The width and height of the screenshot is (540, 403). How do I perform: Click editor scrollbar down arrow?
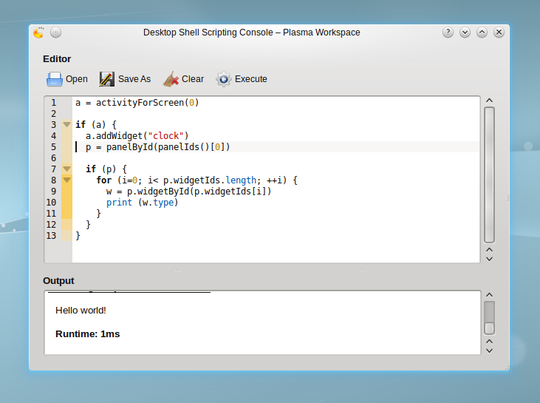489,259
